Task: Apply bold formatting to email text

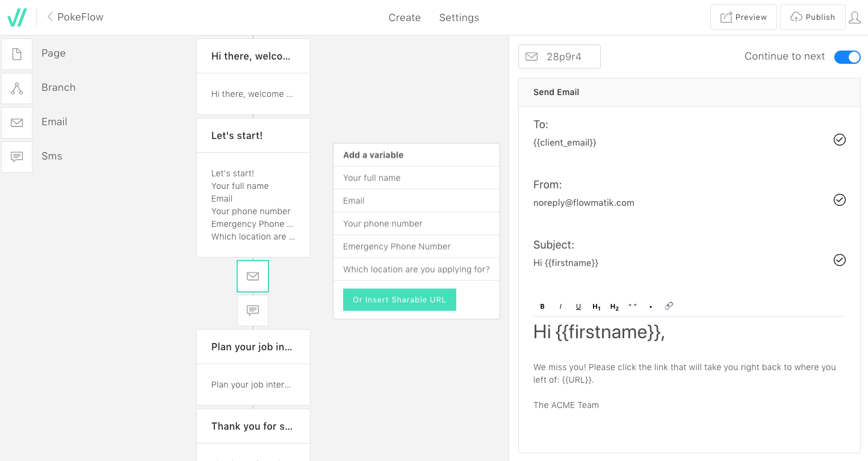Action: (542, 306)
